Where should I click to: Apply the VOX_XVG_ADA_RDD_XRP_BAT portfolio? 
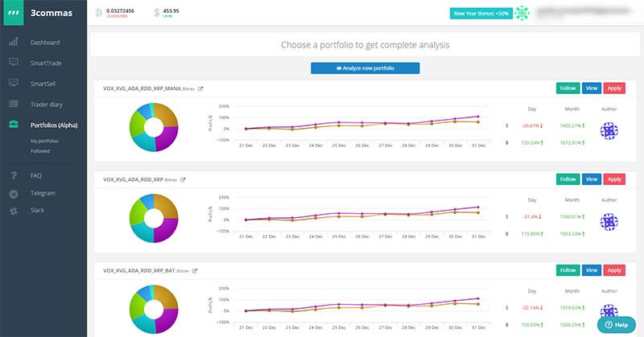(x=614, y=270)
